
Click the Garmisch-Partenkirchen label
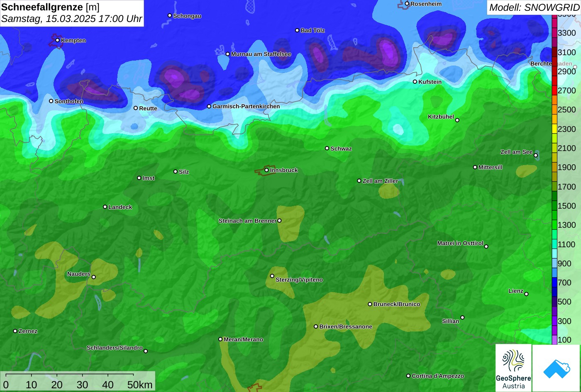tap(246, 106)
